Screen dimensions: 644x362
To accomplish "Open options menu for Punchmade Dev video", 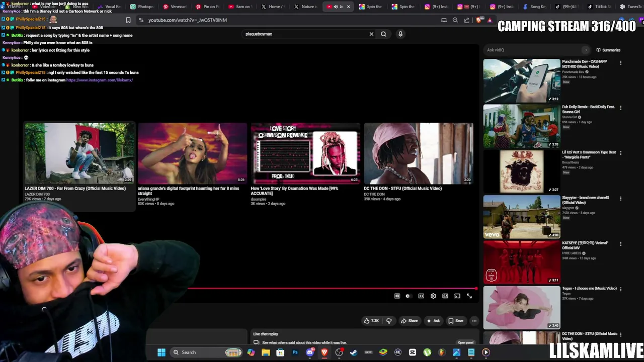I will coord(621,63).
